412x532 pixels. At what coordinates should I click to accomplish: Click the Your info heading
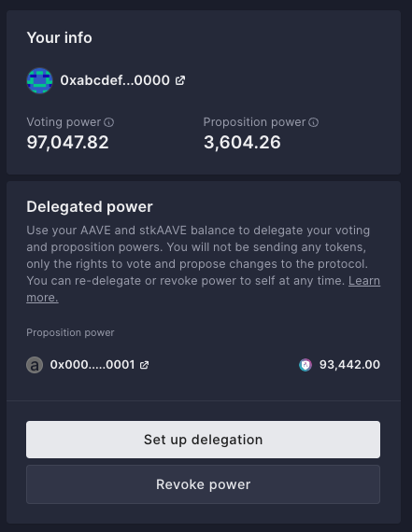point(60,37)
